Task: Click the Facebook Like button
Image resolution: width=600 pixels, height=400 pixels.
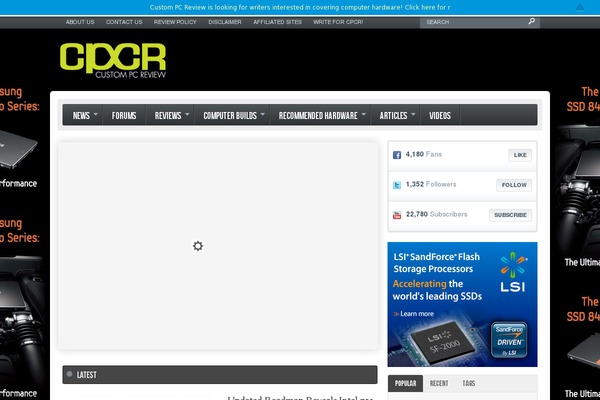Action: [520, 155]
